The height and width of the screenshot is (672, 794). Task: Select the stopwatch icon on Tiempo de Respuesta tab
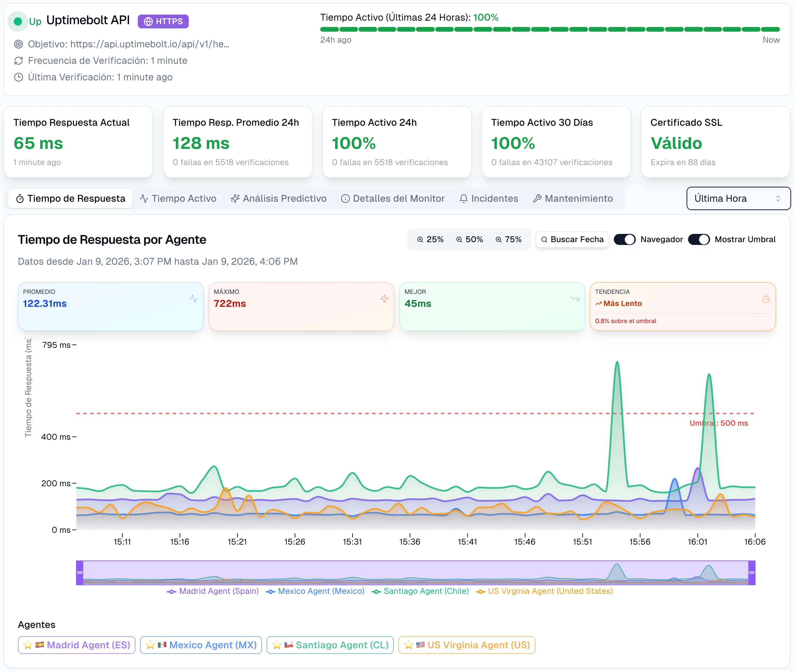point(21,198)
